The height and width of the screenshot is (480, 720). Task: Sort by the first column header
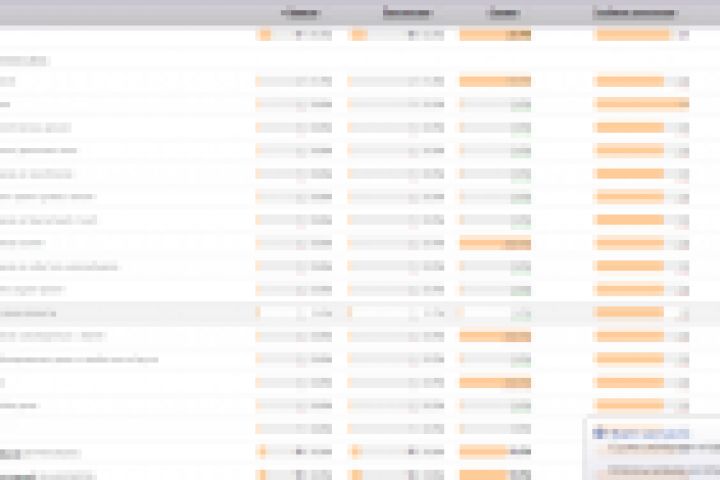point(300,12)
